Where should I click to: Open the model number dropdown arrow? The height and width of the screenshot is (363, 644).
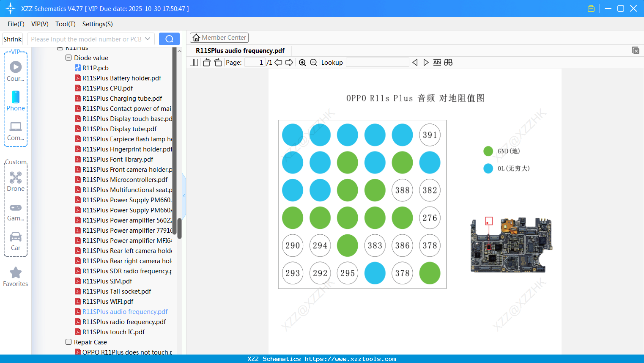(148, 39)
